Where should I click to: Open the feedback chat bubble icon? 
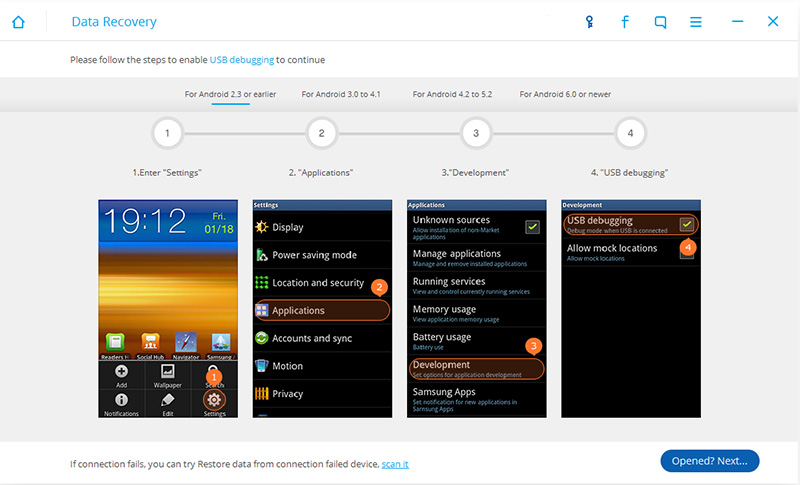click(x=660, y=22)
